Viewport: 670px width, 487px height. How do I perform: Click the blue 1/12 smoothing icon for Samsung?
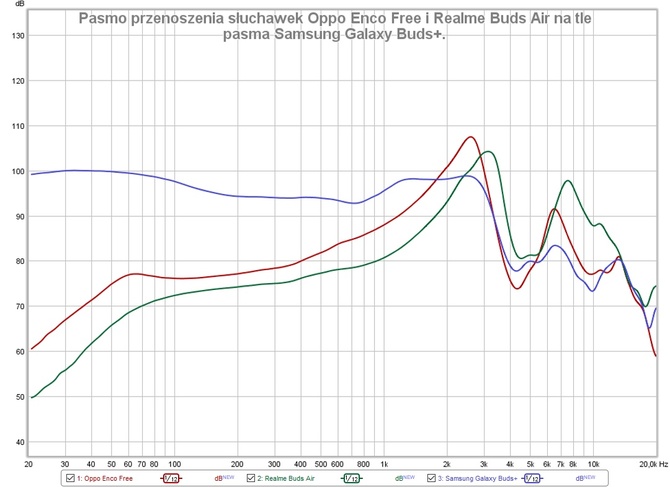[x=532, y=478]
